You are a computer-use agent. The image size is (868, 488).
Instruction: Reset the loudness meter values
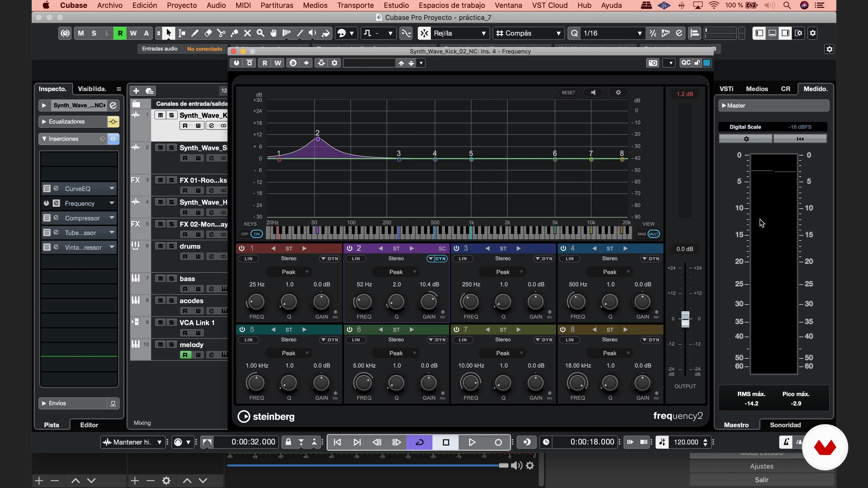tap(800, 139)
